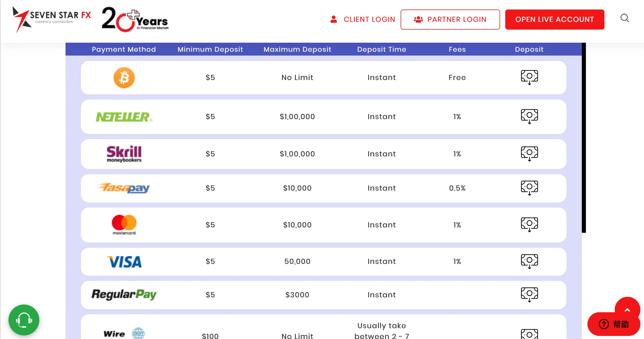The width and height of the screenshot is (644, 339).
Task: Open the search magnifier icon
Action: tap(625, 18)
